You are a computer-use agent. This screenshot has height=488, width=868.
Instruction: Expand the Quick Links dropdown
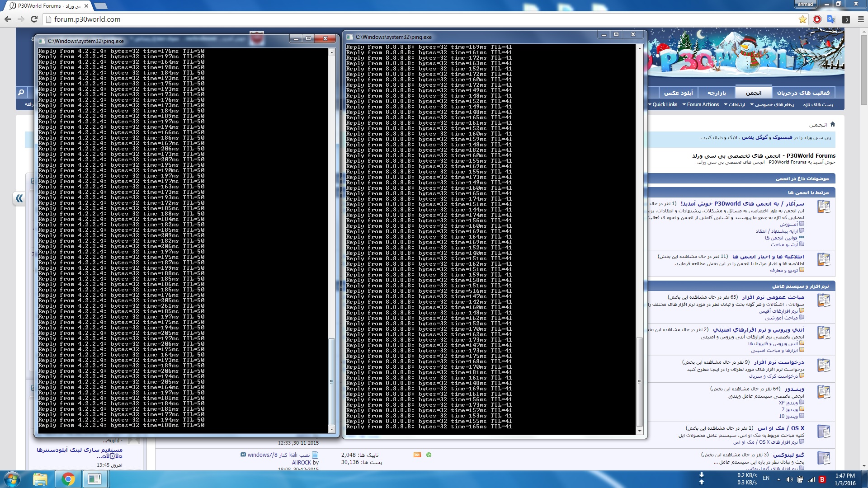662,104
